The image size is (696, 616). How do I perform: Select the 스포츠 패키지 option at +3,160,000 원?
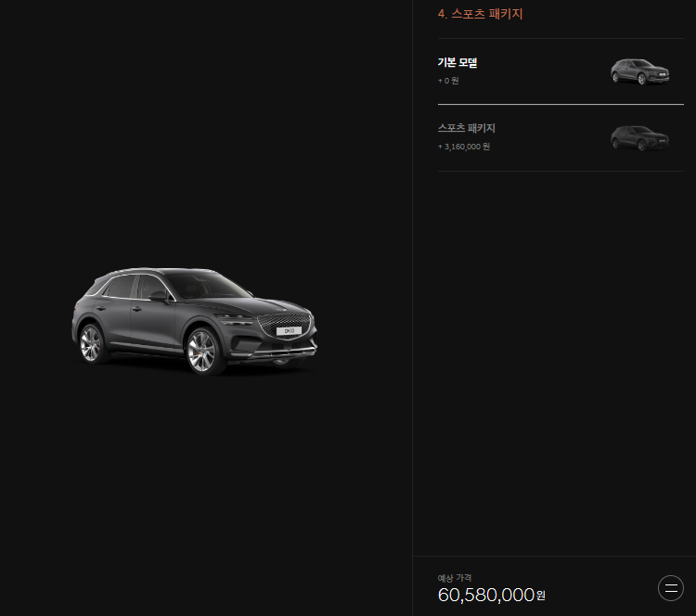[561, 138]
